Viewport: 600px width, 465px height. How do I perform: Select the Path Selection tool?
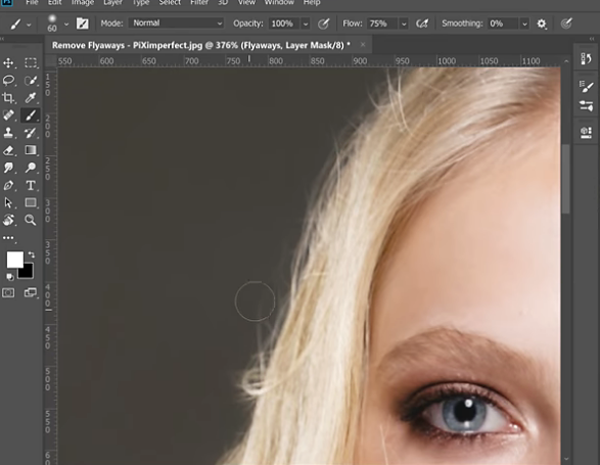(x=8, y=202)
